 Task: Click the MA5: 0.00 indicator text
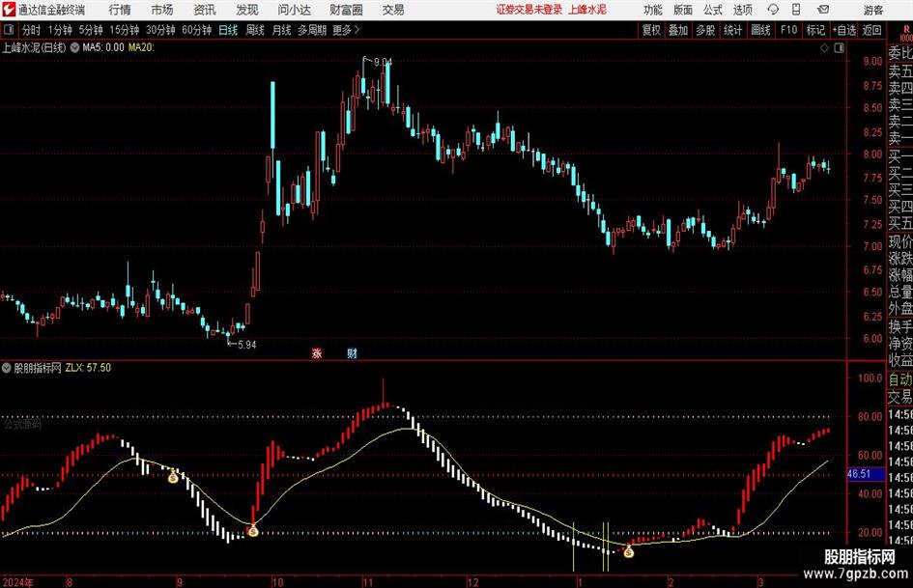(103, 47)
